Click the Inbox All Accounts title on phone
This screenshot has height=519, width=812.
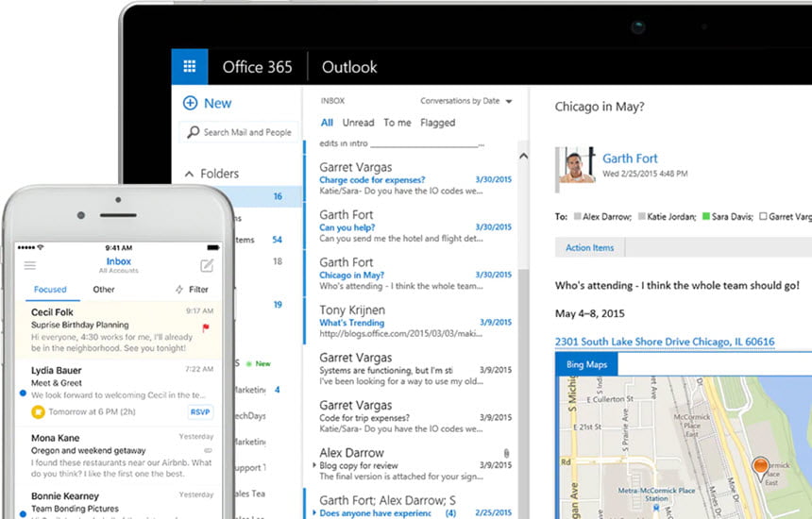coord(119,264)
